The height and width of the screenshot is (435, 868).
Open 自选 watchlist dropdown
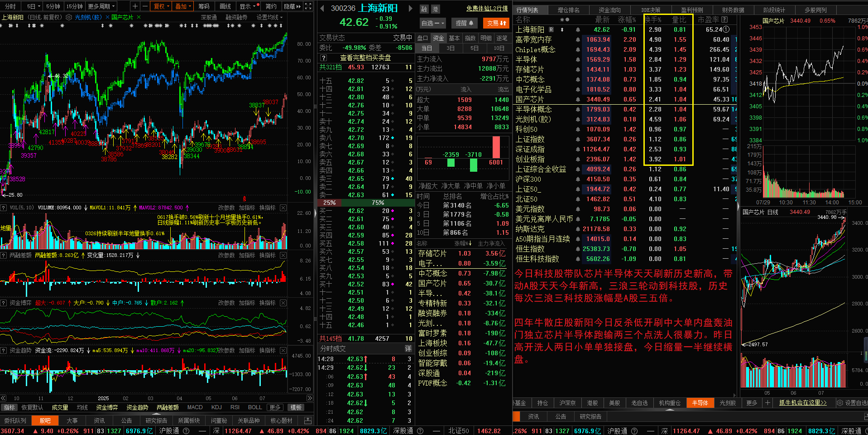[433, 23]
